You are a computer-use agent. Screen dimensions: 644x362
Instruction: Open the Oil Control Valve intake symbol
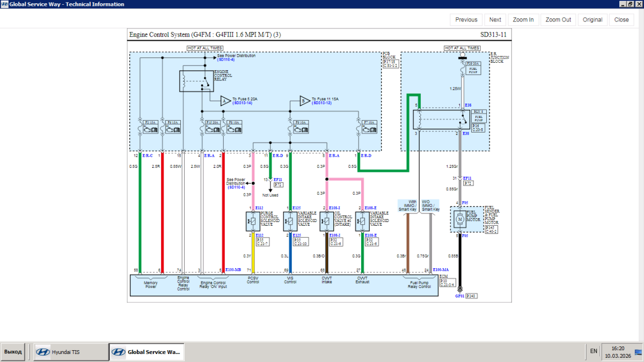pyautogui.click(x=327, y=221)
